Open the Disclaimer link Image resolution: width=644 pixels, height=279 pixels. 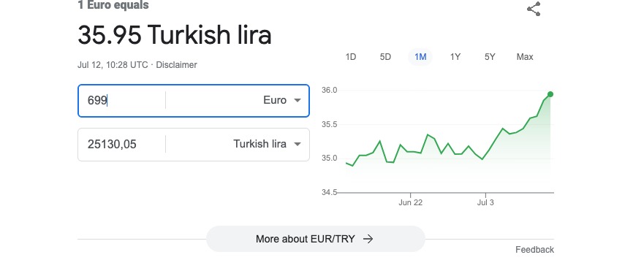177,65
